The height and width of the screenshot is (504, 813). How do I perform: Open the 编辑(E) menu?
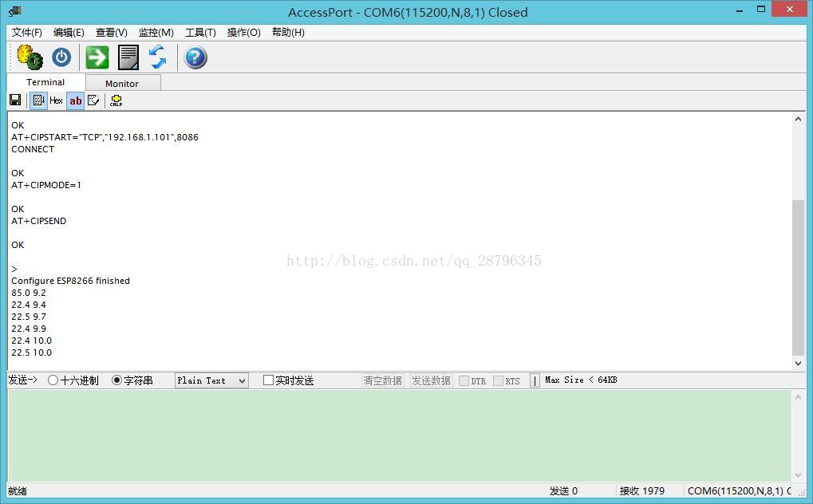(x=69, y=32)
